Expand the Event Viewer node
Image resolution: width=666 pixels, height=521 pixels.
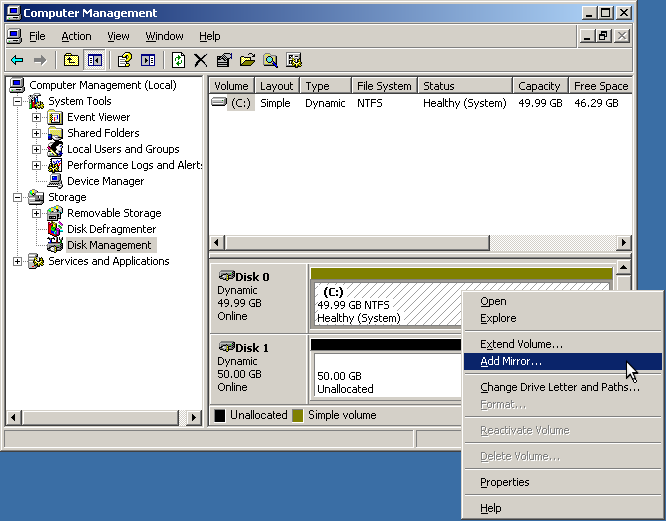tap(37, 117)
